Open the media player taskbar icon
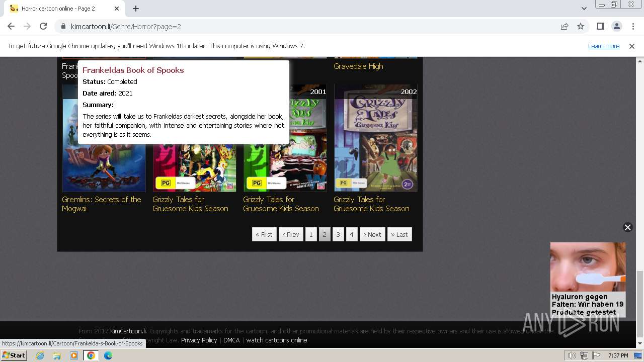Viewport: 644px width, 362px height. (74, 355)
